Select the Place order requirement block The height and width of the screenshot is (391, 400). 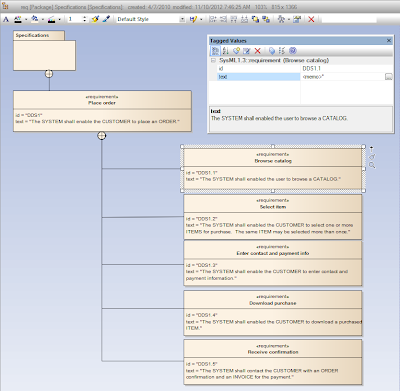tap(102, 111)
